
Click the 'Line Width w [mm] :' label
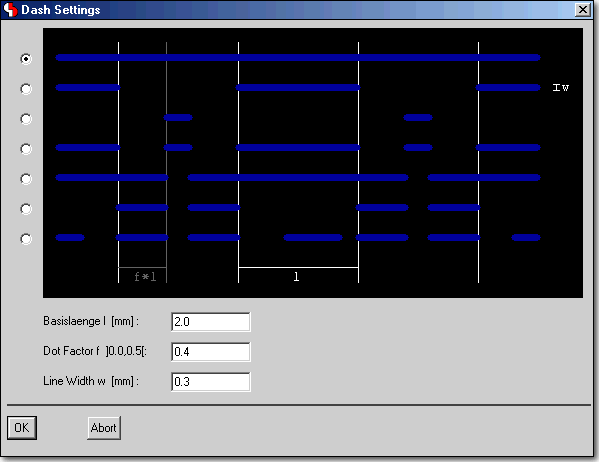[91, 381]
